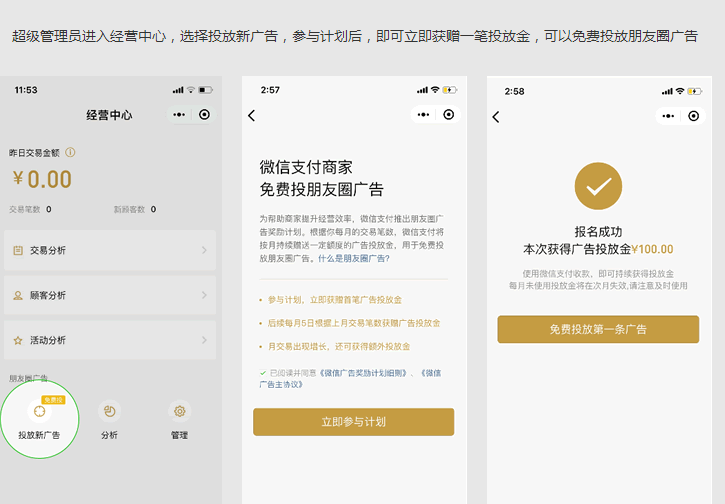725x504 pixels.
Task: Click 后续每月5日 bullet text
Action: (x=354, y=323)
